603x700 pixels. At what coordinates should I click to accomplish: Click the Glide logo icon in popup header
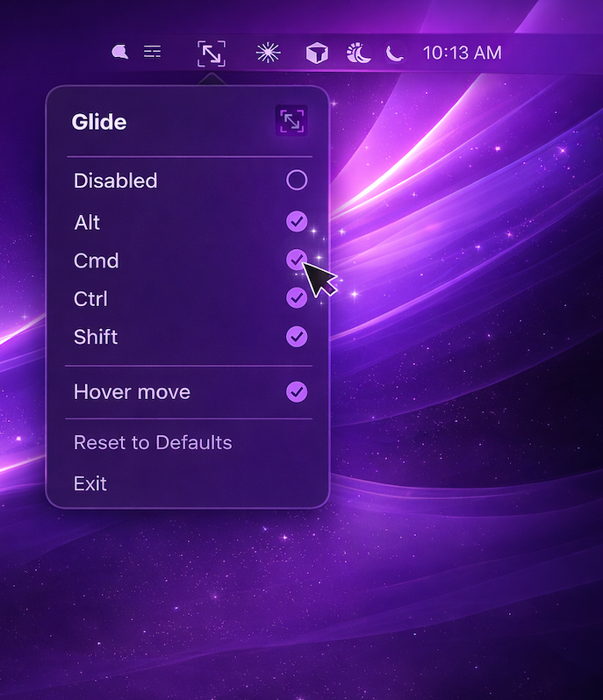coord(291,120)
